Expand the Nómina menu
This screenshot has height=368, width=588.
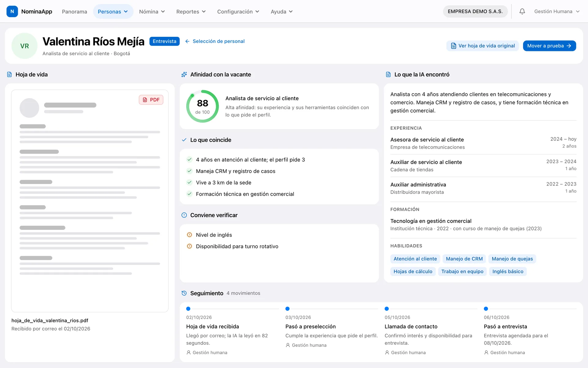coord(152,12)
